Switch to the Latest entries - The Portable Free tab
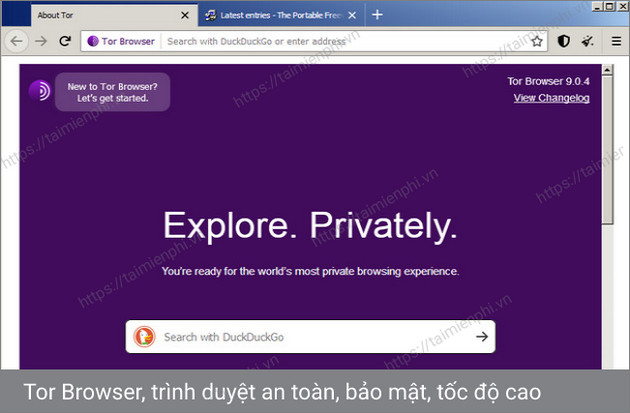Viewport: 630px width, 413px height. [x=281, y=15]
